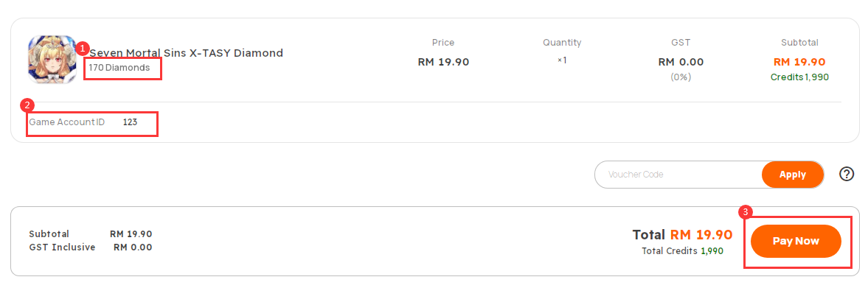Click the Total Credits 1,990 text
Screen dimensions: 868x288
683,251
